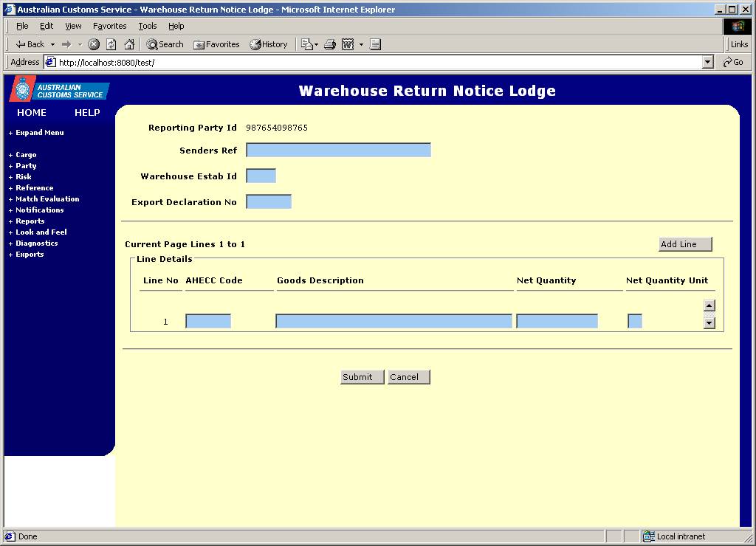Open the Back history dropdown arrow

click(x=52, y=44)
